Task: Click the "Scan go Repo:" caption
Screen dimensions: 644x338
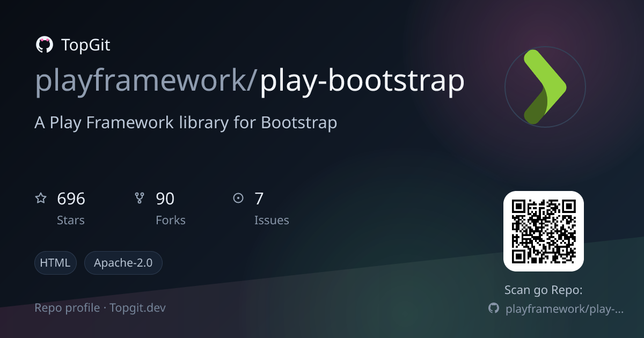Action: pos(543,290)
